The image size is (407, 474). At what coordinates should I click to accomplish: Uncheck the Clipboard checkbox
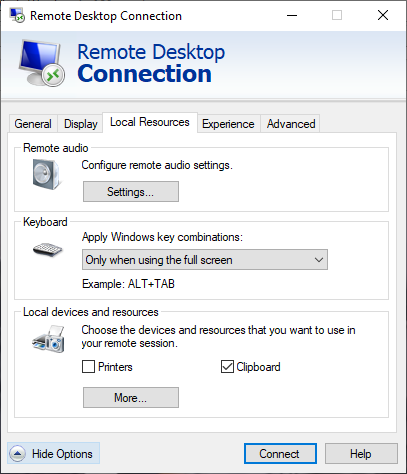pos(227,367)
